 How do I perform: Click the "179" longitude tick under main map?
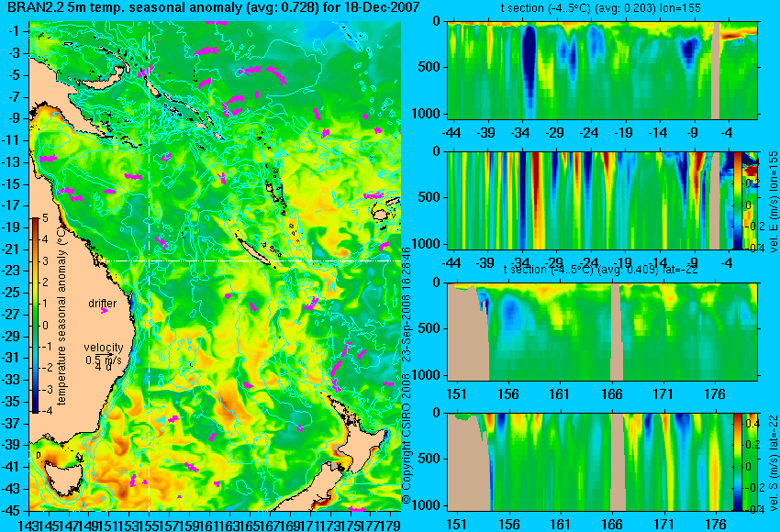(391, 525)
